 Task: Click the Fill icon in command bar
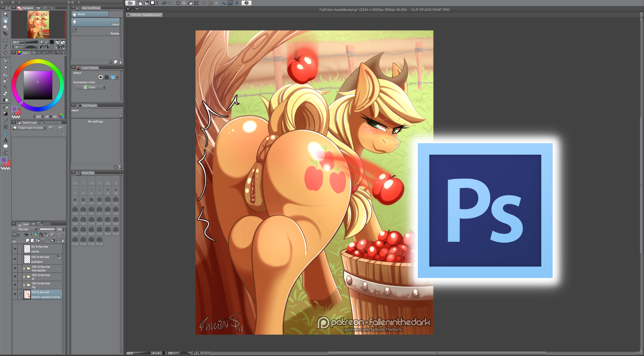tap(190, 3)
